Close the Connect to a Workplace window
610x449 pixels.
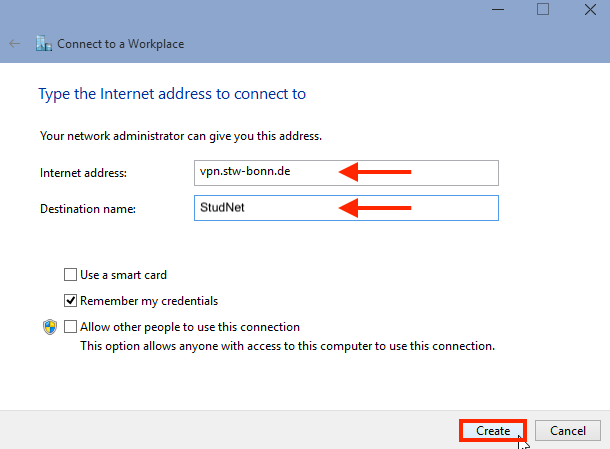point(590,9)
